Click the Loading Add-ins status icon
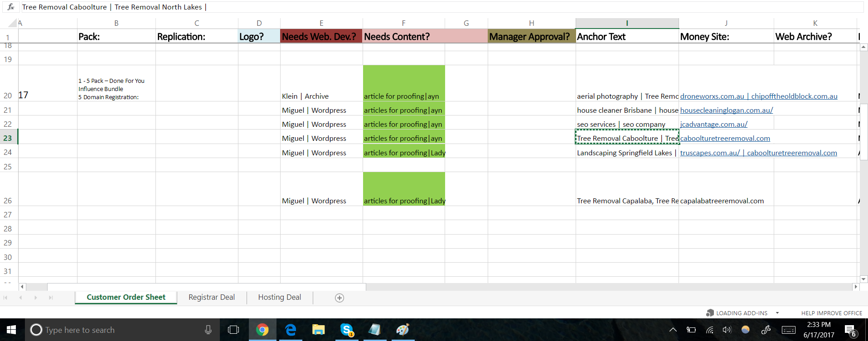 click(x=710, y=313)
